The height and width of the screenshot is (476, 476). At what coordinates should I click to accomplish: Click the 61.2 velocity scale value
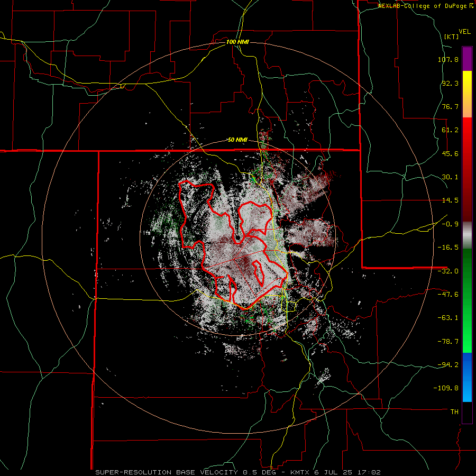(450, 130)
